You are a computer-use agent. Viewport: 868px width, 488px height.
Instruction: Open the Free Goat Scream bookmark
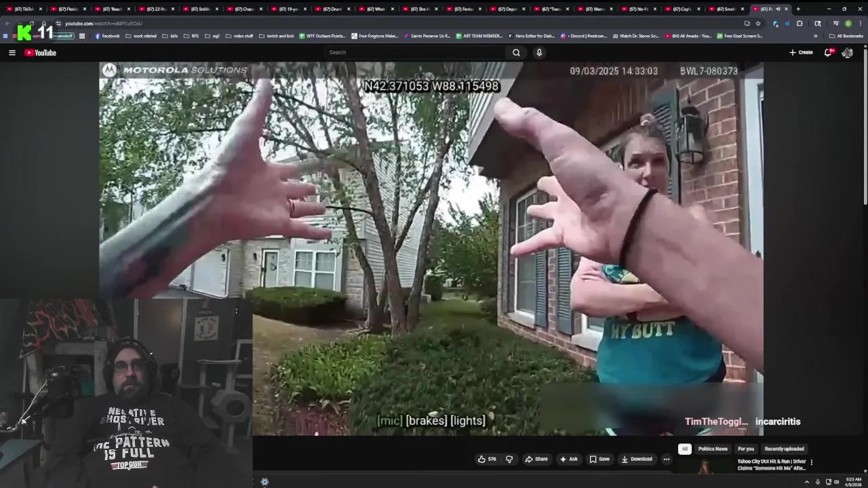pyautogui.click(x=740, y=36)
